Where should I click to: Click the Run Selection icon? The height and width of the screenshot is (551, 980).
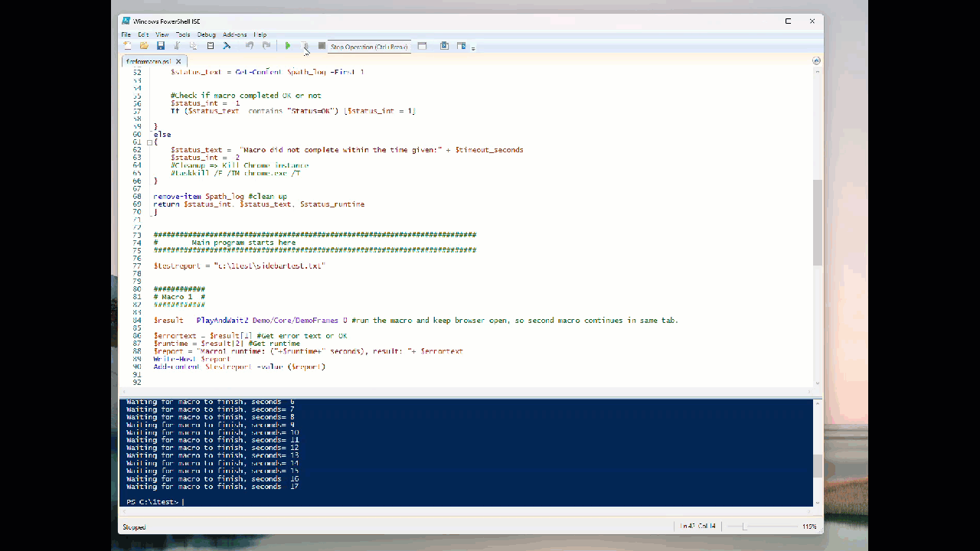click(304, 46)
